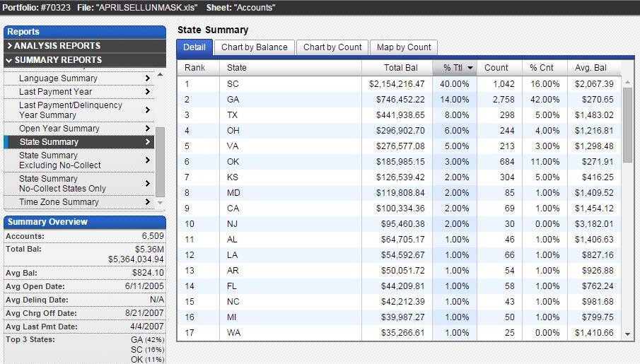Sort table by State column header
Screen dimensions: 640x364
[x=237, y=68]
